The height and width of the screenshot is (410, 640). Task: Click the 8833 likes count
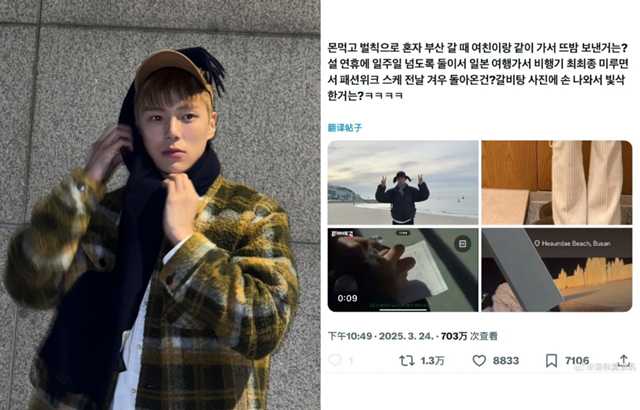click(506, 361)
